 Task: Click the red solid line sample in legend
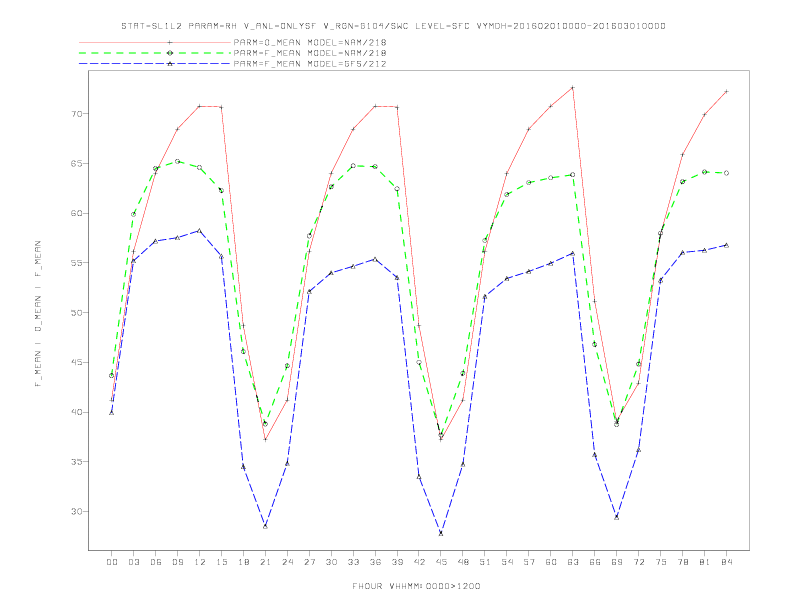pyautogui.click(x=155, y=42)
